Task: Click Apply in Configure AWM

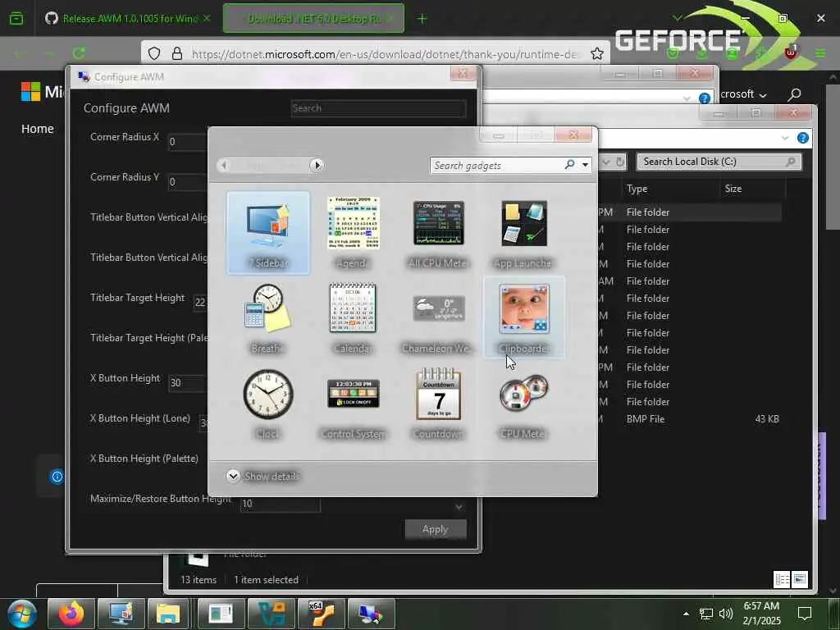Action: pyautogui.click(x=435, y=529)
